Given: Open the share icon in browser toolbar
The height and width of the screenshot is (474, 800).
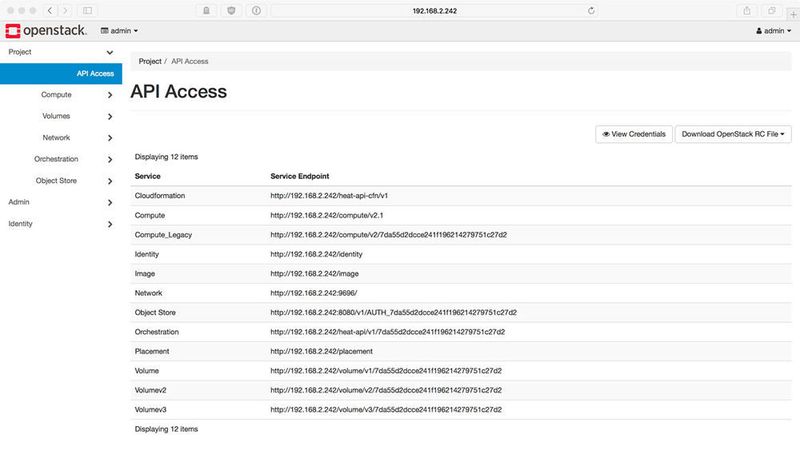Looking at the screenshot, I should tap(746, 10).
